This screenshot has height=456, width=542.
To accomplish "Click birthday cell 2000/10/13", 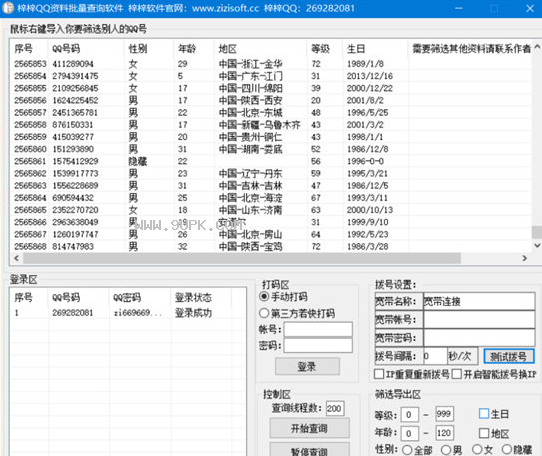I will [370, 210].
